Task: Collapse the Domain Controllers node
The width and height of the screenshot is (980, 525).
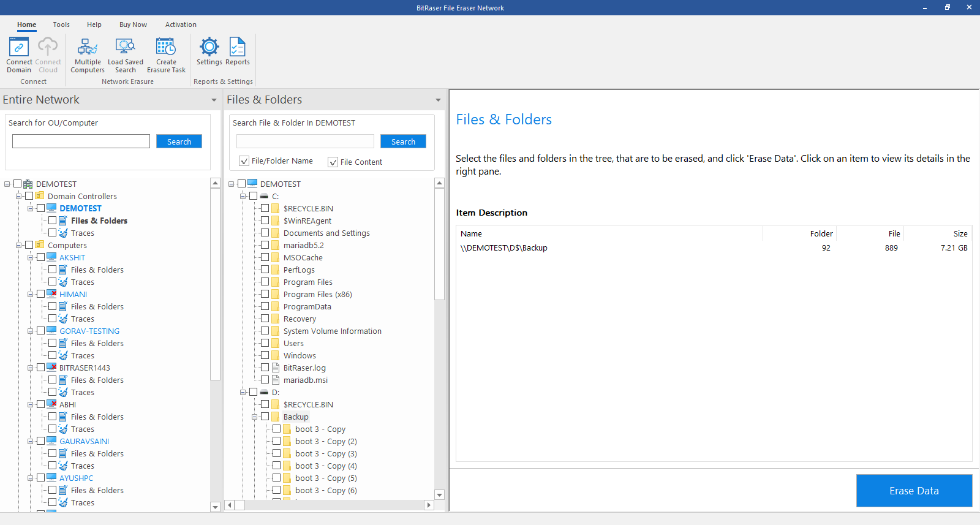Action: tap(18, 196)
